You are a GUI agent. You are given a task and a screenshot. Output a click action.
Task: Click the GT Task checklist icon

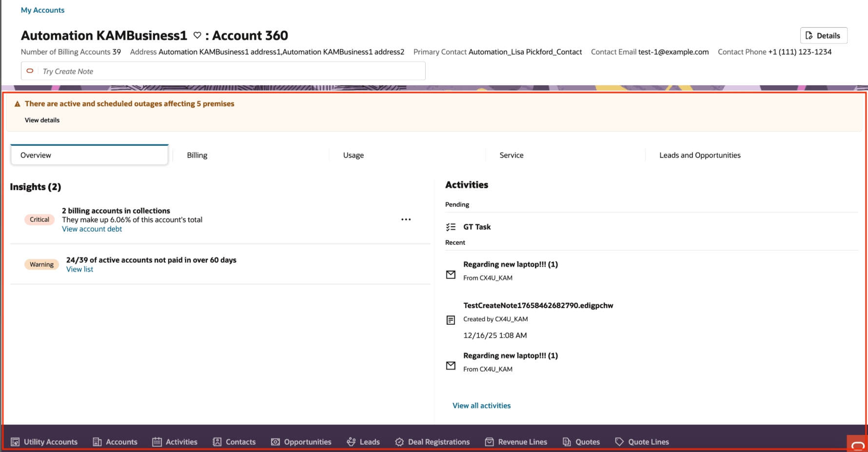(x=451, y=226)
